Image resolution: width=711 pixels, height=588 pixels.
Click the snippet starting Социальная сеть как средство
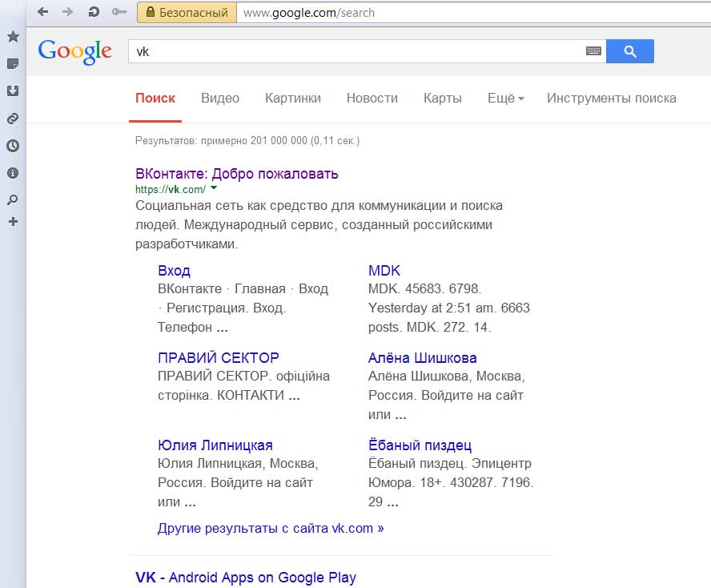319,224
